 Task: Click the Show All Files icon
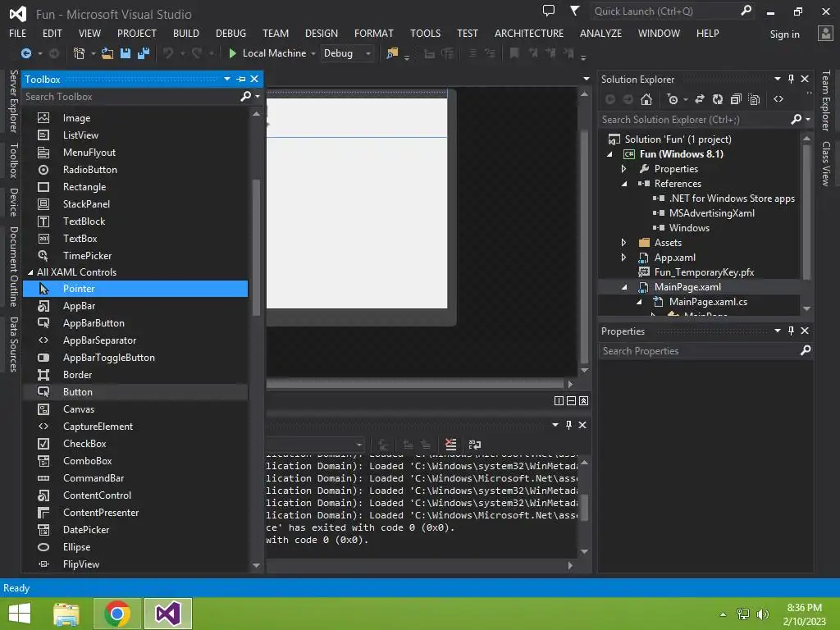tap(755, 99)
